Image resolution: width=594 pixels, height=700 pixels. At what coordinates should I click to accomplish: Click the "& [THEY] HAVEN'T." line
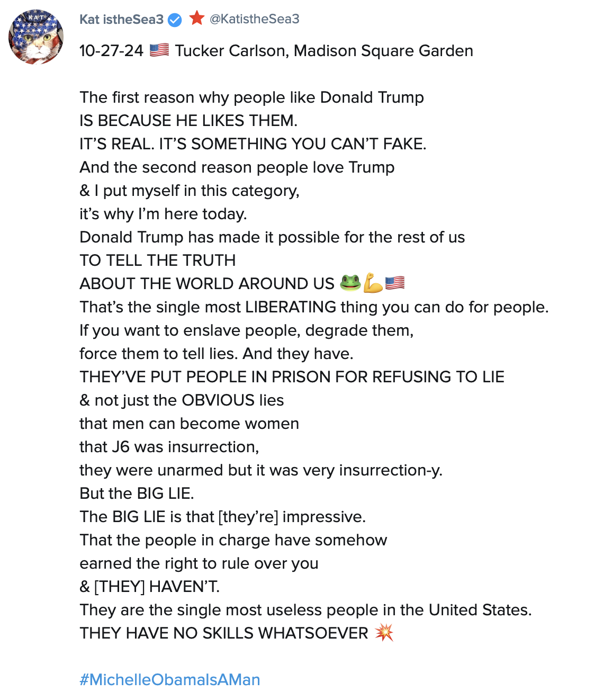[149, 587]
